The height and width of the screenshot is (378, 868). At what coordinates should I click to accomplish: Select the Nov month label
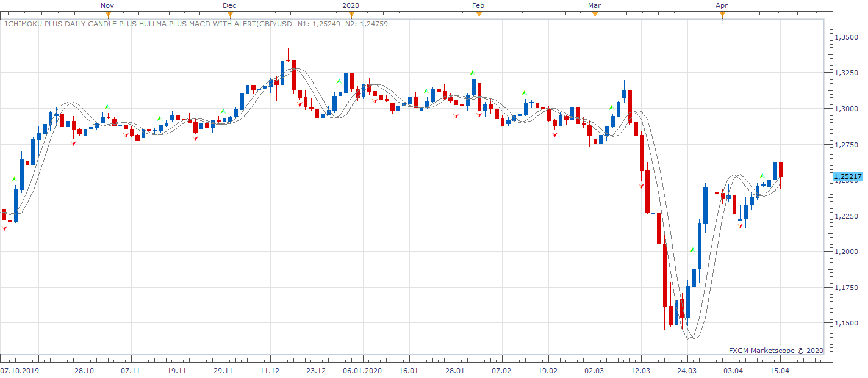pos(107,5)
